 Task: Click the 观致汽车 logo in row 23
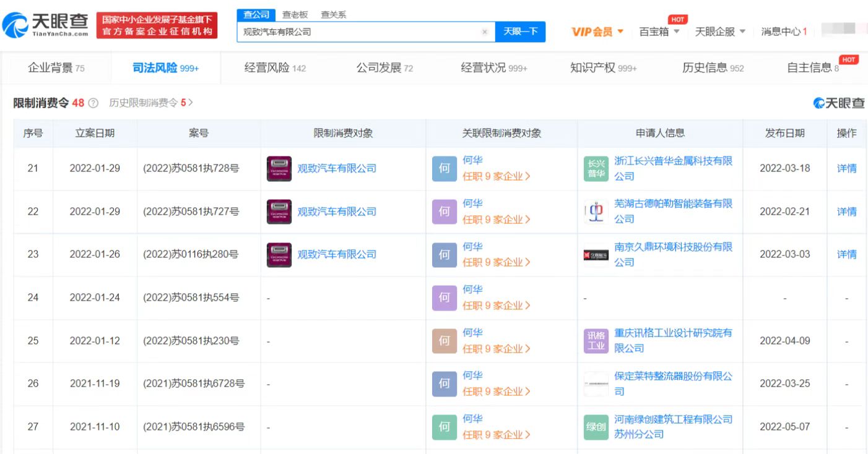click(279, 254)
